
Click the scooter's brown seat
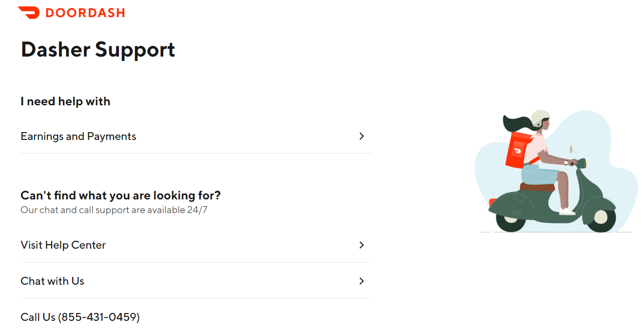click(x=537, y=187)
